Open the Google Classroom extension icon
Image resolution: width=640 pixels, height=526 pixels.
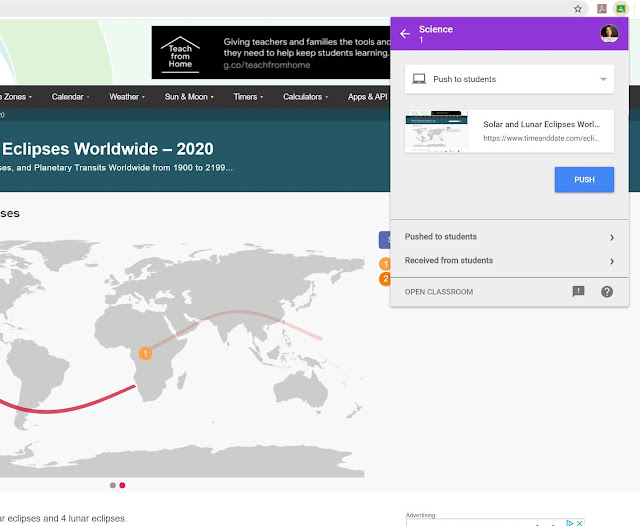(621, 9)
